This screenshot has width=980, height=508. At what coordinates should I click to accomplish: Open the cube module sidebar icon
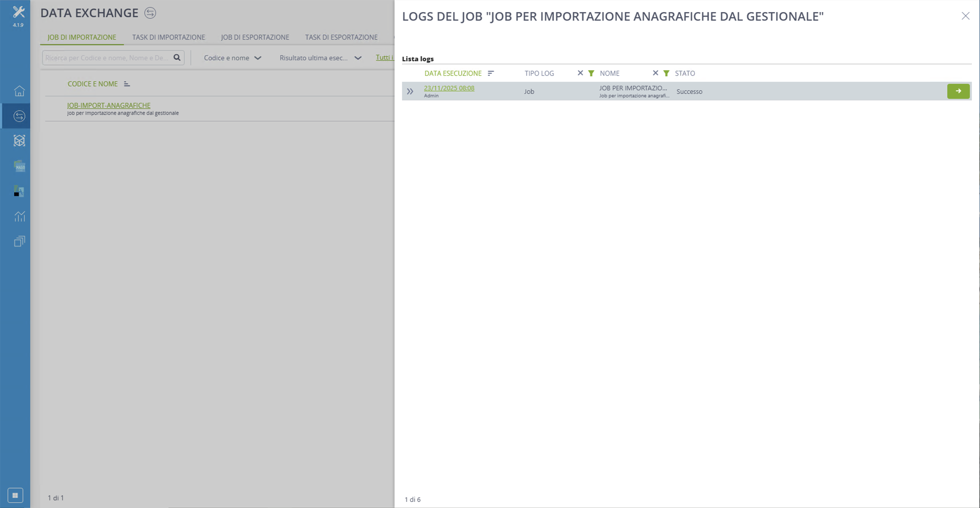(19, 141)
